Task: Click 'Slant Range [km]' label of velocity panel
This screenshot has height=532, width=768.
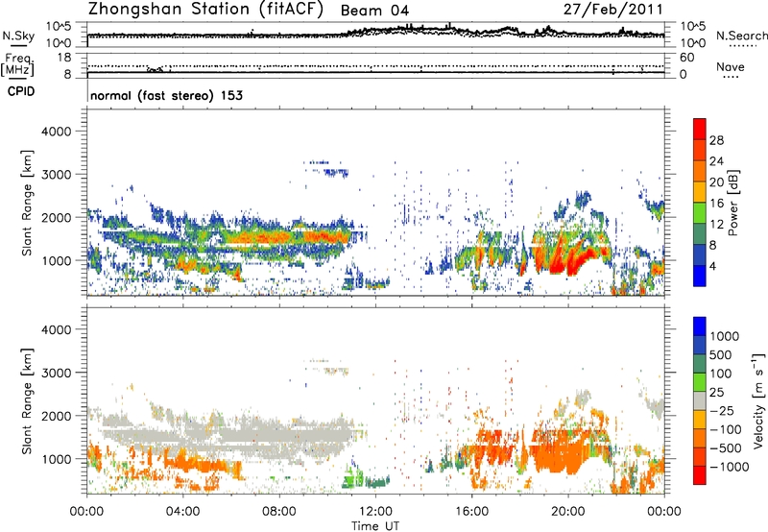Action: [x=27, y=401]
